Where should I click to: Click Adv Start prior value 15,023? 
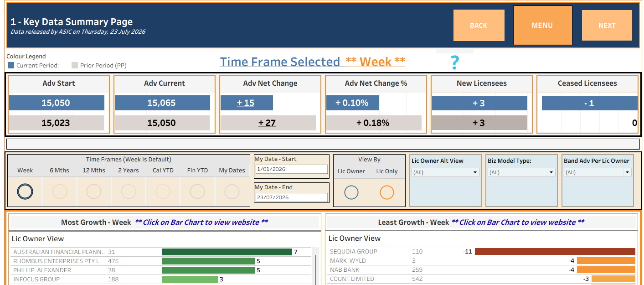pyautogui.click(x=57, y=123)
